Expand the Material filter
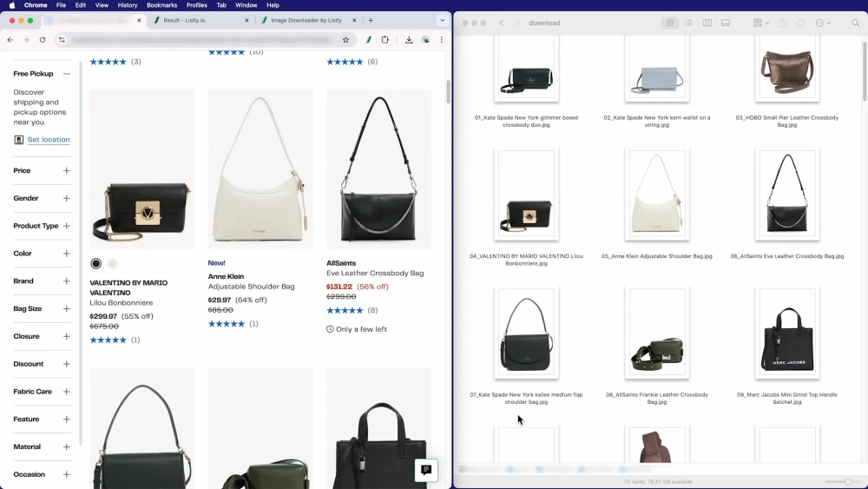This screenshot has width=868, height=489. point(67,447)
